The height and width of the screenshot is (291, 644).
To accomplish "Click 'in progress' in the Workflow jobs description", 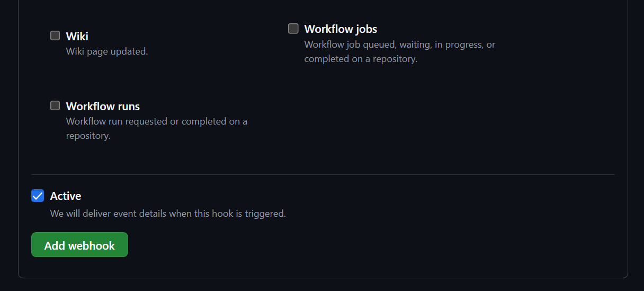I will click(x=458, y=45).
